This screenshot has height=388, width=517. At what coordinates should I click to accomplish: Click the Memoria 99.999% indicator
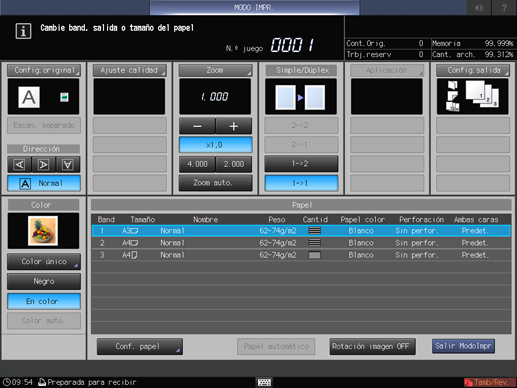click(473, 43)
